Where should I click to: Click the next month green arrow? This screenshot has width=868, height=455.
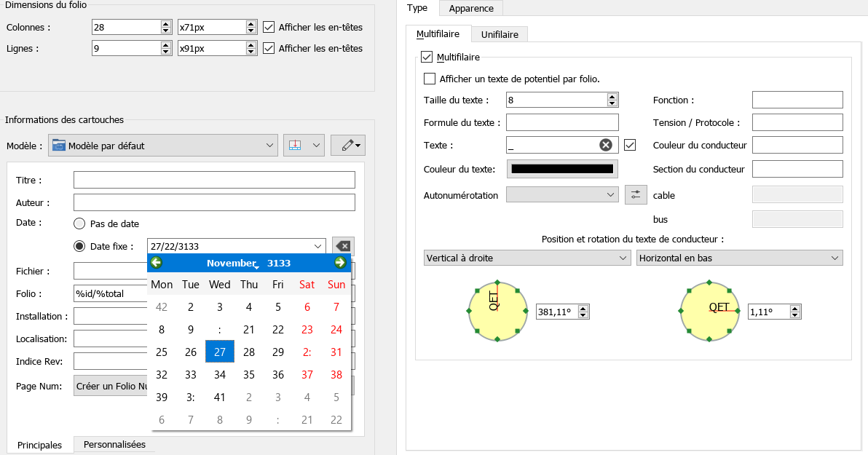(x=340, y=263)
